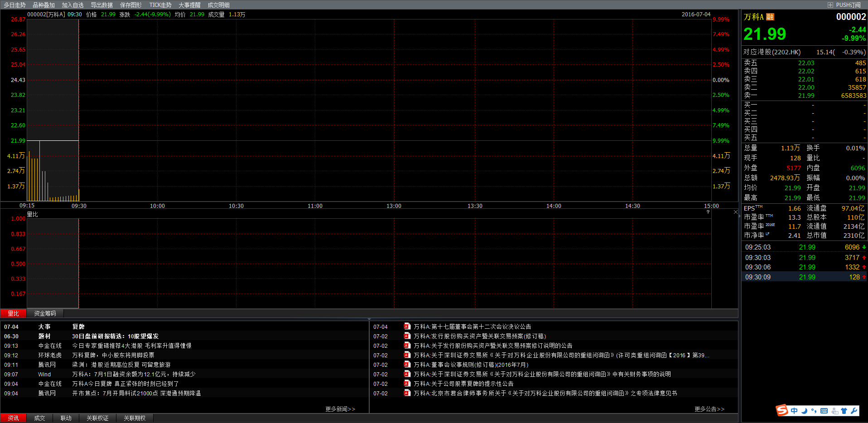Toggle Chinese/English input mode 中
The width and height of the screenshot is (868, 423).
(x=794, y=411)
